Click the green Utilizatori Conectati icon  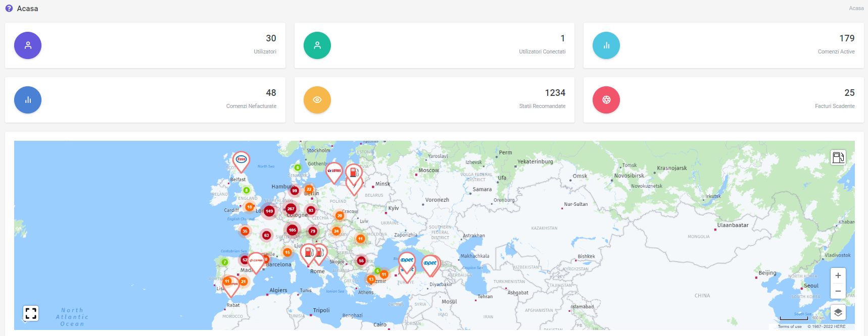(317, 45)
